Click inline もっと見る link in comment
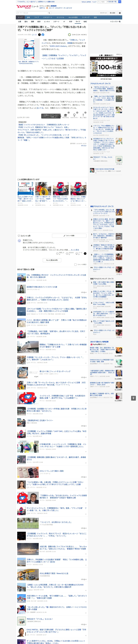Viewport: 138px width, 644px height. click(x=75, y=250)
